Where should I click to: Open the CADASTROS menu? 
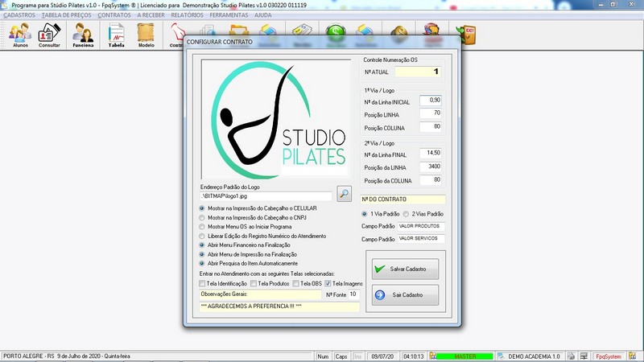coord(19,15)
